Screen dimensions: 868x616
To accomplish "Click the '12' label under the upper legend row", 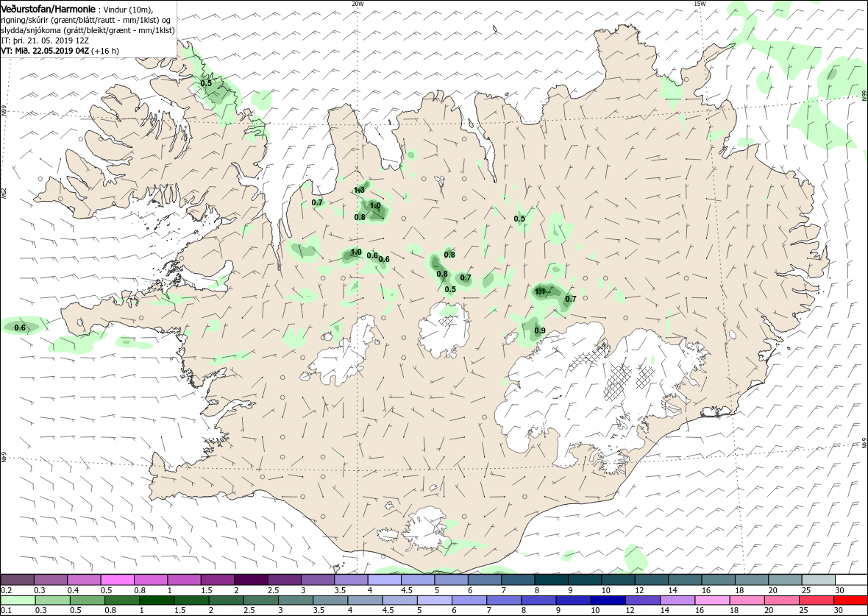I will click(x=638, y=590).
